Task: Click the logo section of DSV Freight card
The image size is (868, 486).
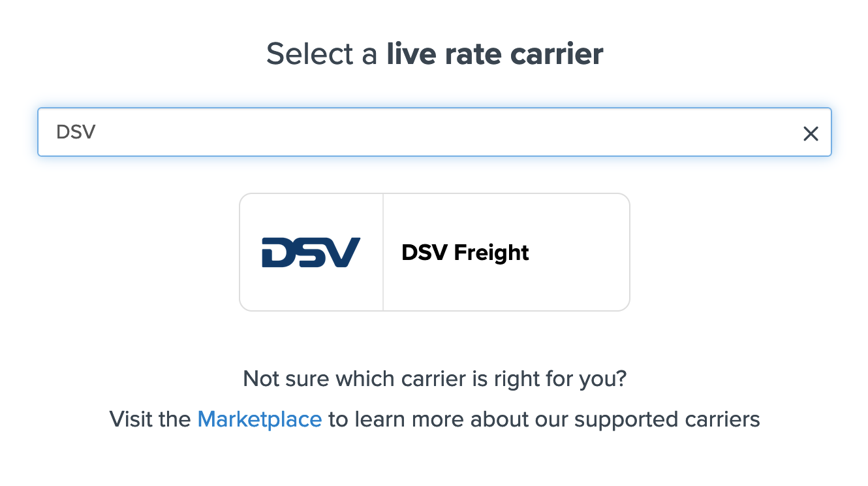Action: (x=311, y=252)
